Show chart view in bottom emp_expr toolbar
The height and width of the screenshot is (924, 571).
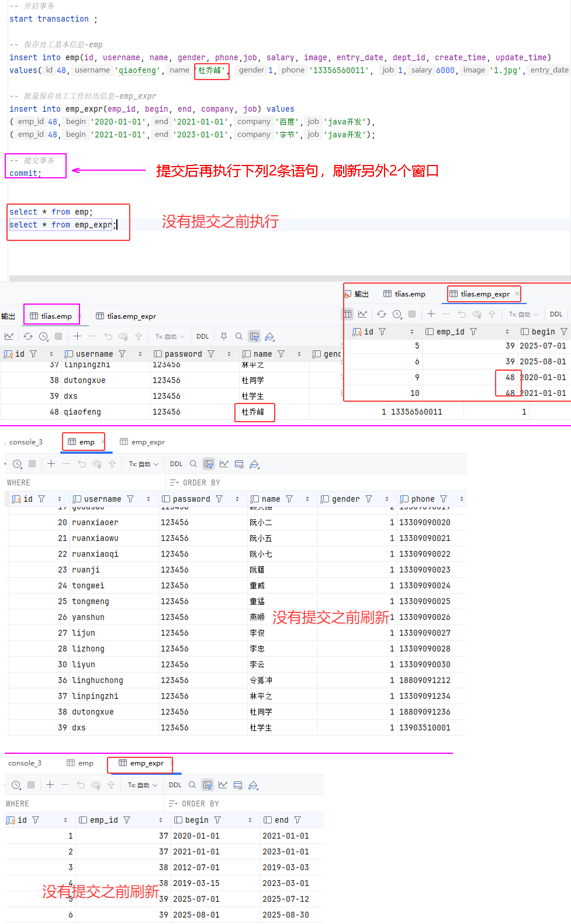point(223,785)
